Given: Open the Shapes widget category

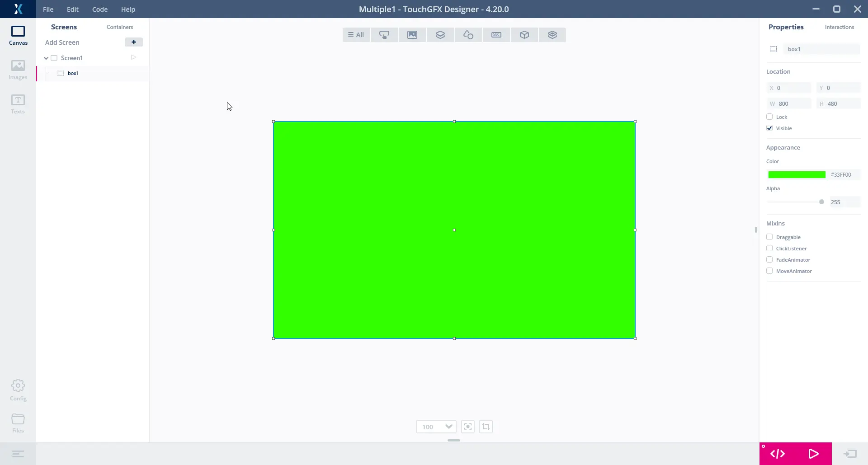Looking at the screenshot, I should click(468, 35).
